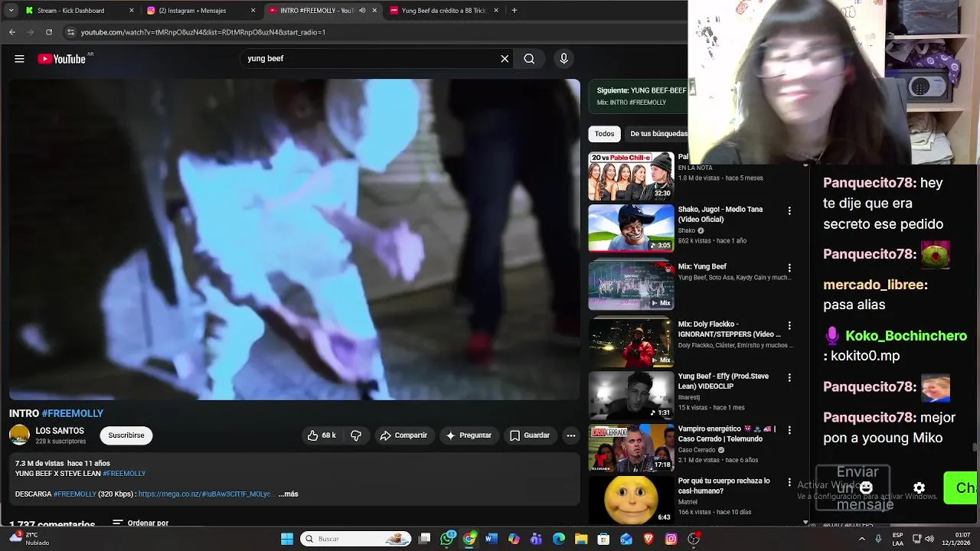Image resolution: width=980 pixels, height=551 pixels.
Task: Like the video with 68 k
Action: point(322,435)
